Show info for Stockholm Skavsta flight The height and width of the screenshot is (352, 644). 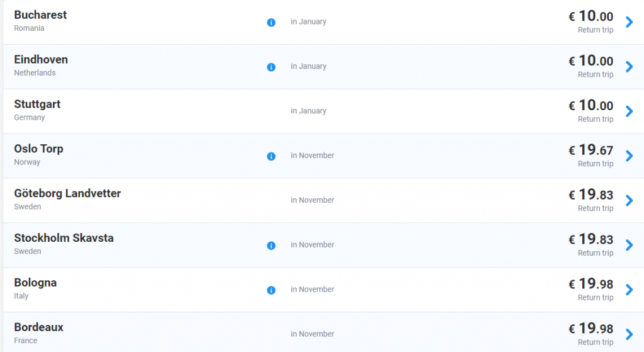271,246
